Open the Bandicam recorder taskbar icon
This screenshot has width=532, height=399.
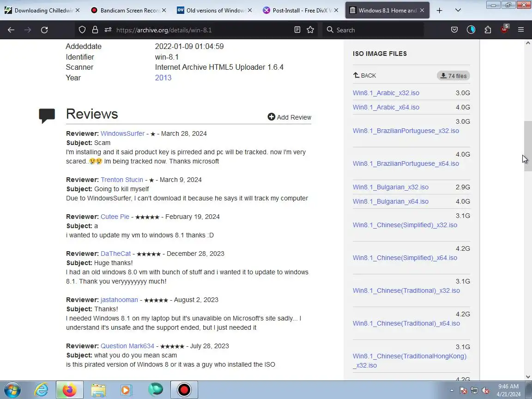[184, 390]
